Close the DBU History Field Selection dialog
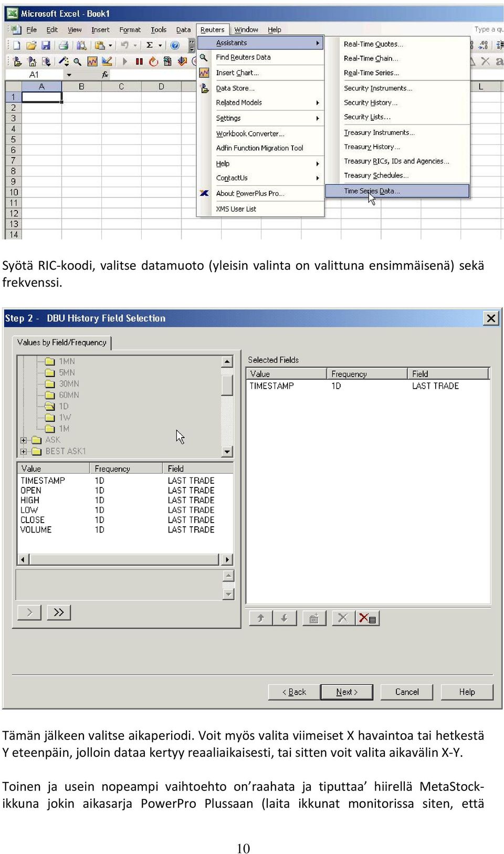Screen dimensions: 504x854 (x=491, y=318)
